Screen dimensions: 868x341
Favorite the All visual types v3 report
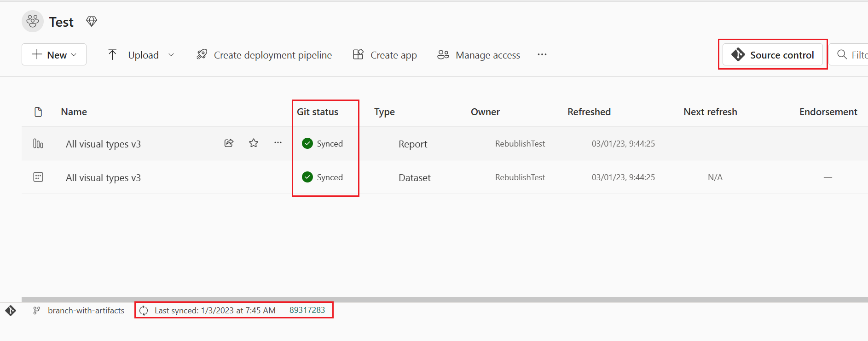coord(254,143)
